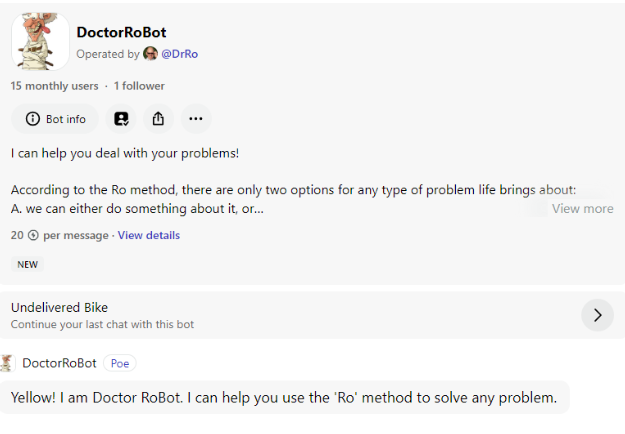Image resolution: width=625 pixels, height=434 pixels.
Task: Click the share bot icon
Action: (158, 119)
